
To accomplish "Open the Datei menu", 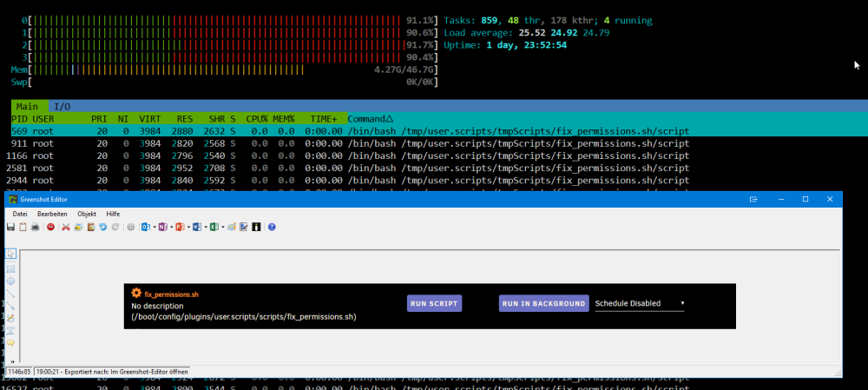I will tap(20, 214).
